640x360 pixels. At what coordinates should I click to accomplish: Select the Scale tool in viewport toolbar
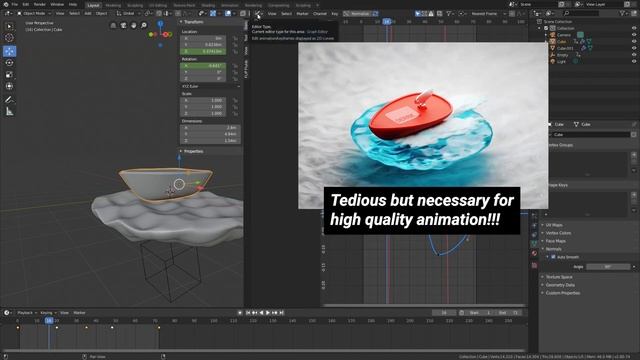9,75
